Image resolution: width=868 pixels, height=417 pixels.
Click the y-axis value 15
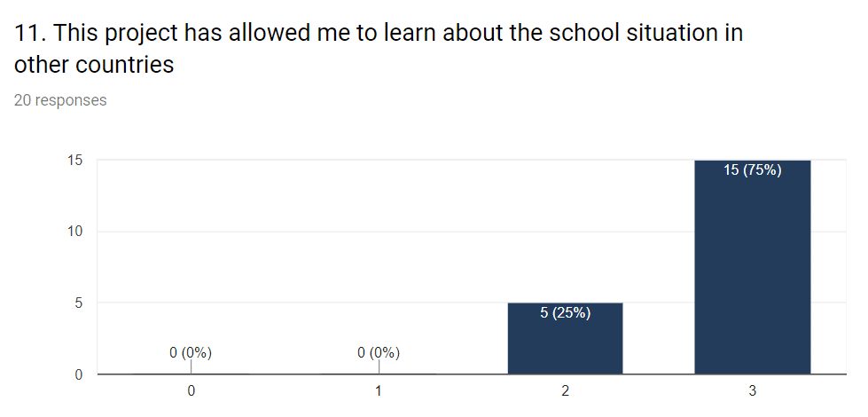click(x=74, y=160)
